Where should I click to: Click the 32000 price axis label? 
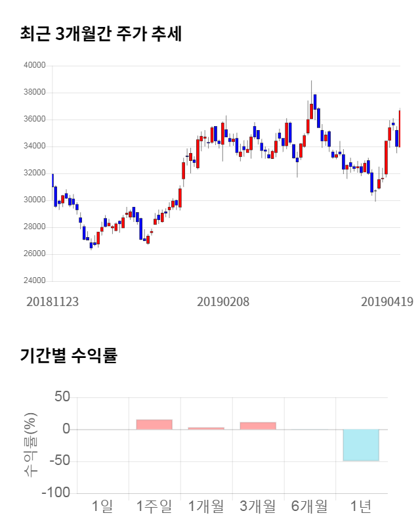34,173
